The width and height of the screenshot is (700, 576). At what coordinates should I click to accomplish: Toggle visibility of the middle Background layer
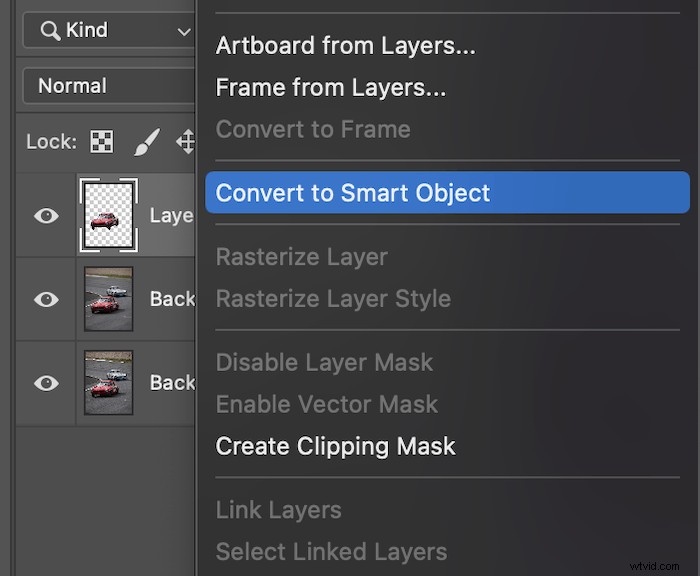(x=46, y=299)
